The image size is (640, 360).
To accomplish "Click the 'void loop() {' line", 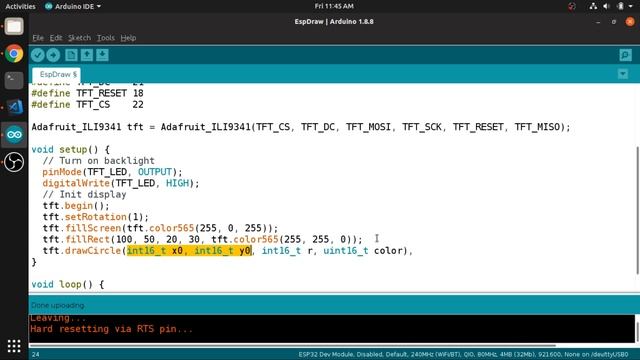I will pyautogui.click(x=68, y=284).
